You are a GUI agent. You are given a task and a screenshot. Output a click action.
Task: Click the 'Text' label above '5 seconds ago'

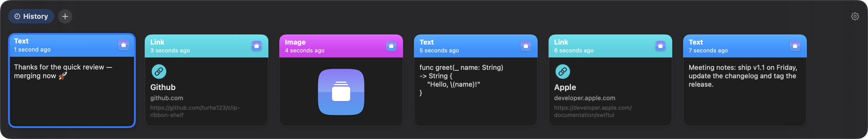[426, 42]
